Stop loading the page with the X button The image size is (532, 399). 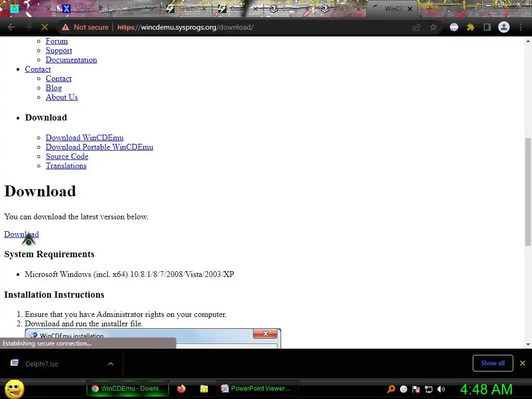coord(45,27)
